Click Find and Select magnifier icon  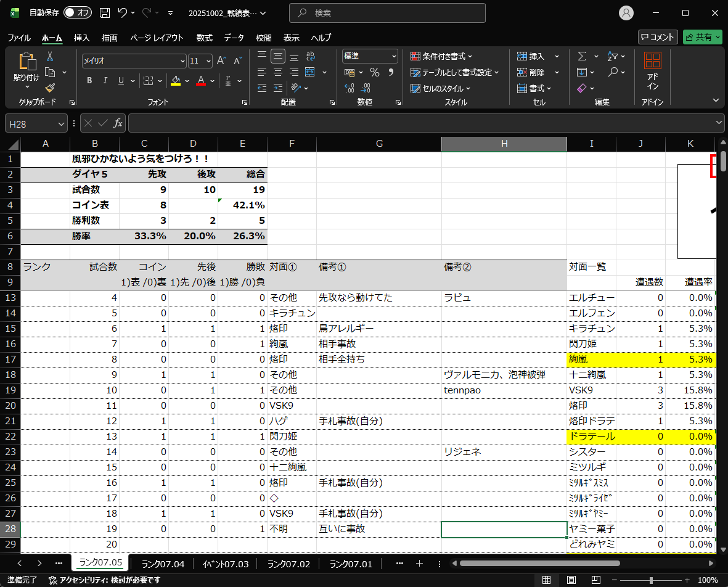[x=613, y=72]
